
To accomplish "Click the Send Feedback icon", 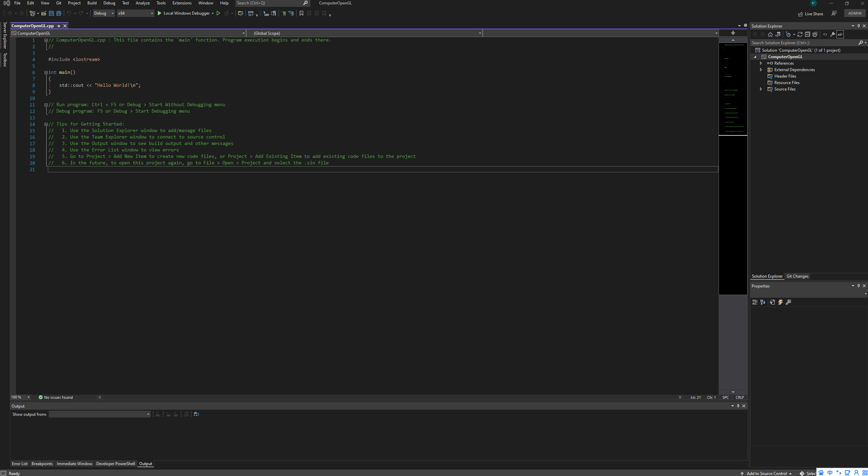I will (834, 14).
